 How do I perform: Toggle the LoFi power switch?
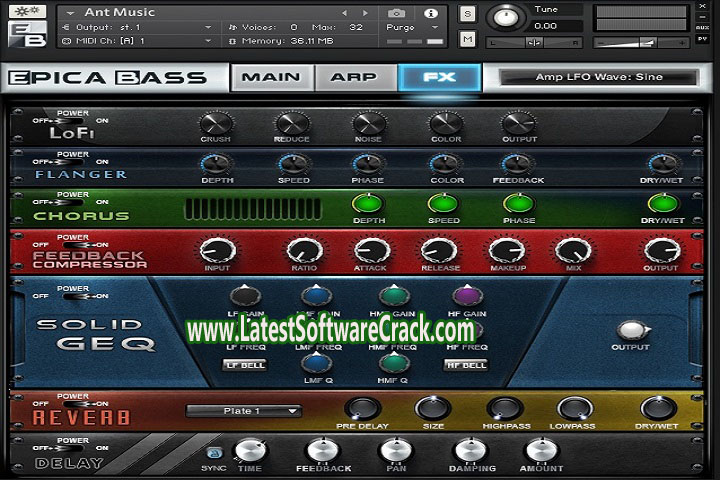tap(70, 121)
